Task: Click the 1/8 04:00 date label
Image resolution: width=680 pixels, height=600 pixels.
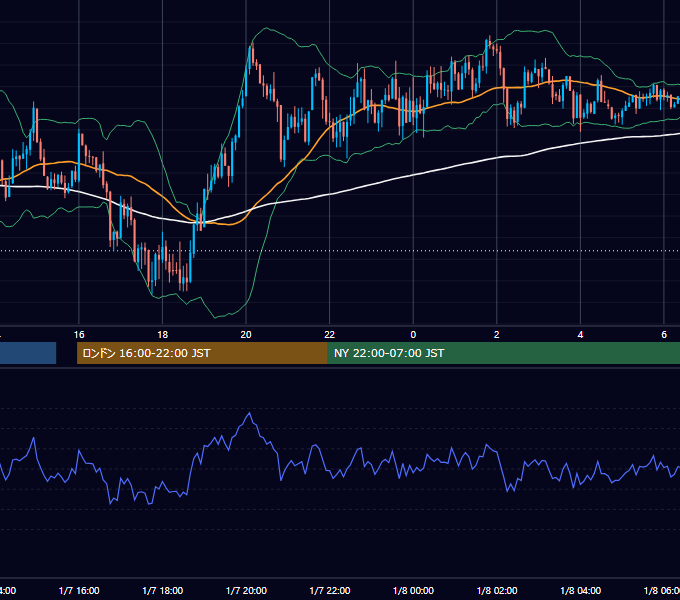Action: 581,590
